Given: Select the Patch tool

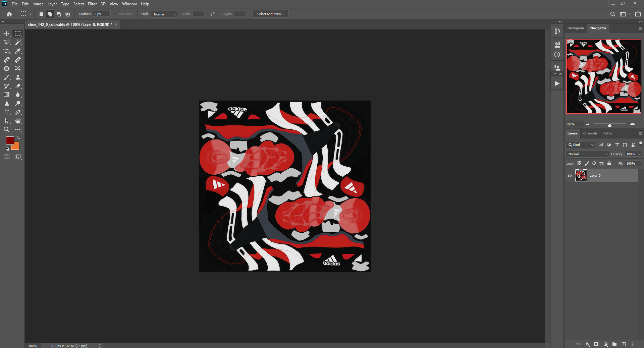Looking at the screenshot, I should [x=7, y=68].
